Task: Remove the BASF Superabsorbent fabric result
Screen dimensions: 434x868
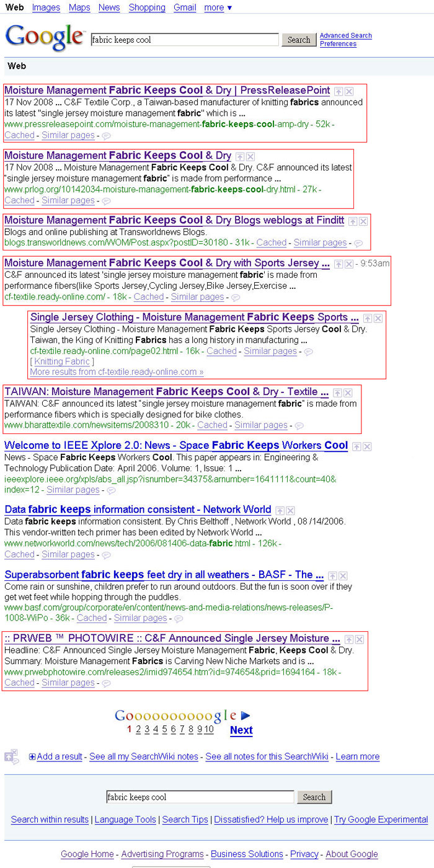Action: click(343, 576)
